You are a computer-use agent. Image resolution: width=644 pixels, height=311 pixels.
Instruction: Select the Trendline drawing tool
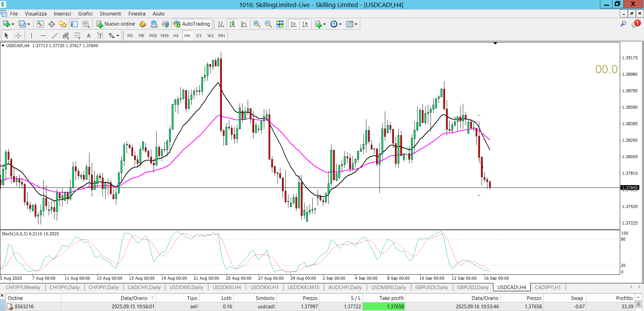click(x=54, y=35)
